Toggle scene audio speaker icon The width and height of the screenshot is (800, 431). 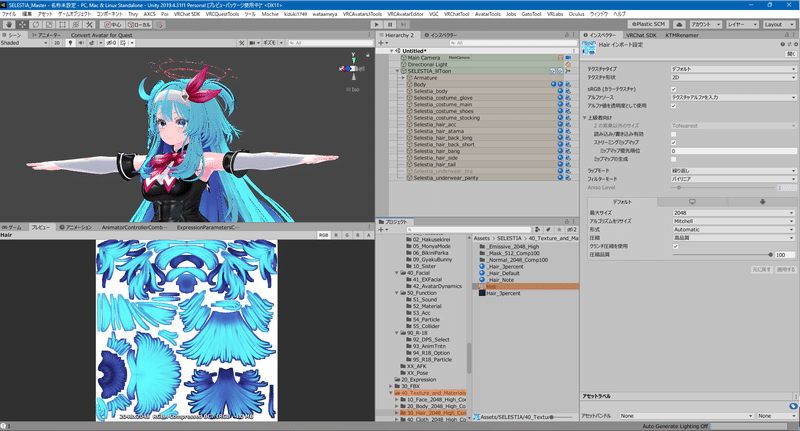[81, 43]
